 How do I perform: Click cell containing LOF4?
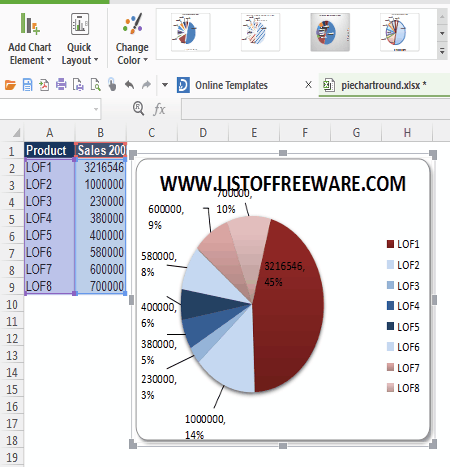(x=49, y=218)
